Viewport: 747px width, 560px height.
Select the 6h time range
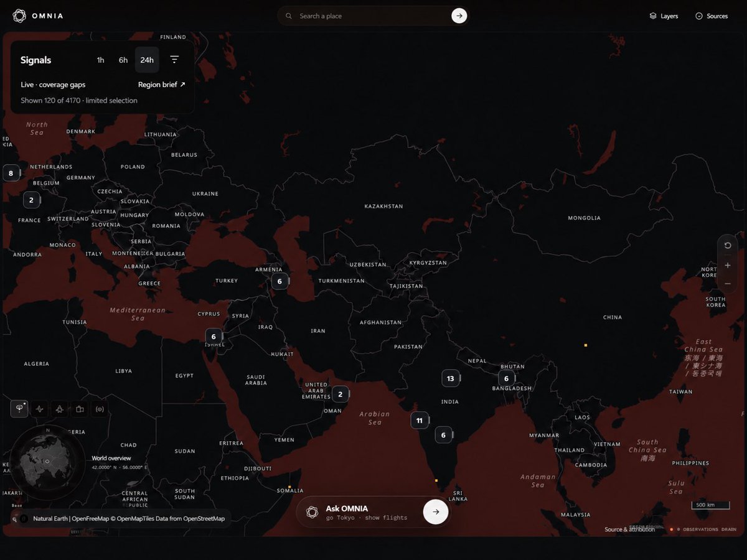click(x=123, y=60)
